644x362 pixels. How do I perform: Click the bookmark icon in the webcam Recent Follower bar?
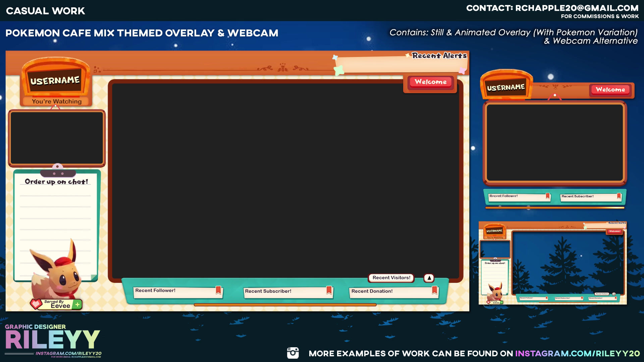[x=548, y=195]
